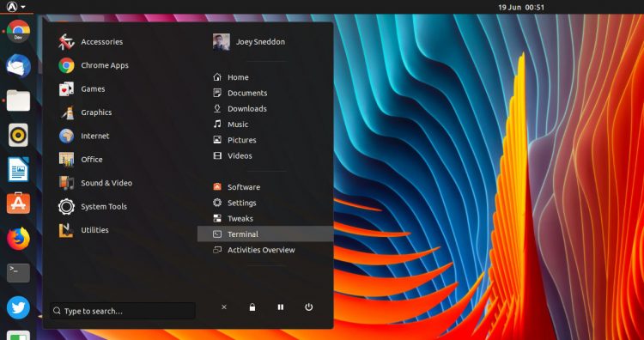Screen dimensions: 644x340
Task: Launch Twitter app from the dock
Action: click(x=18, y=307)
